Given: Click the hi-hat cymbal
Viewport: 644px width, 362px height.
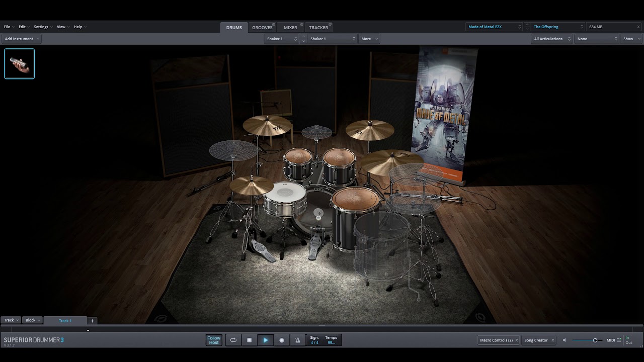Looking at the screenshot, I should tap(251, 185).
